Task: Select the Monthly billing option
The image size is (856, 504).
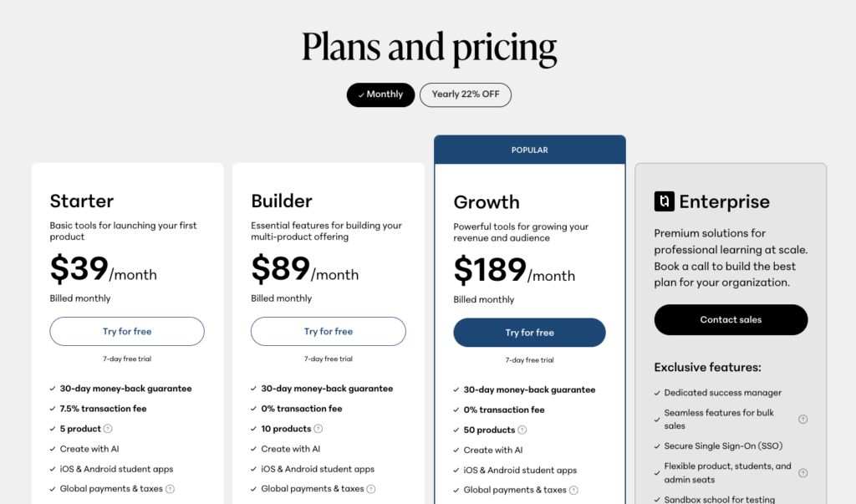Action: [x=380, y=94]
